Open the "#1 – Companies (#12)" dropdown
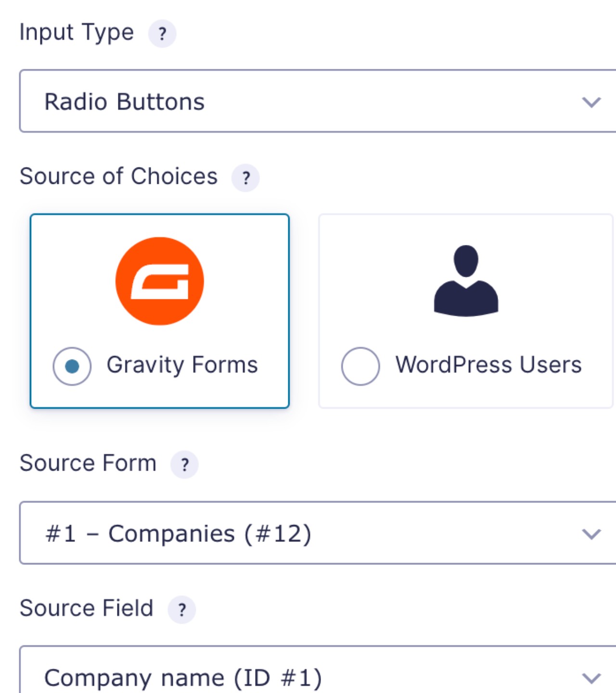This screenshot has height=693, width=616. [308, 533]
